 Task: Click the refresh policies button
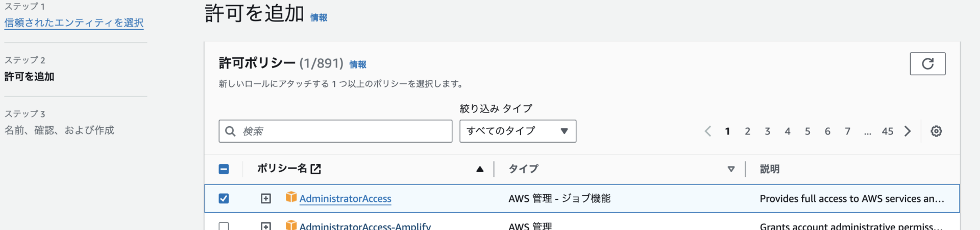[x=927, y=64]
